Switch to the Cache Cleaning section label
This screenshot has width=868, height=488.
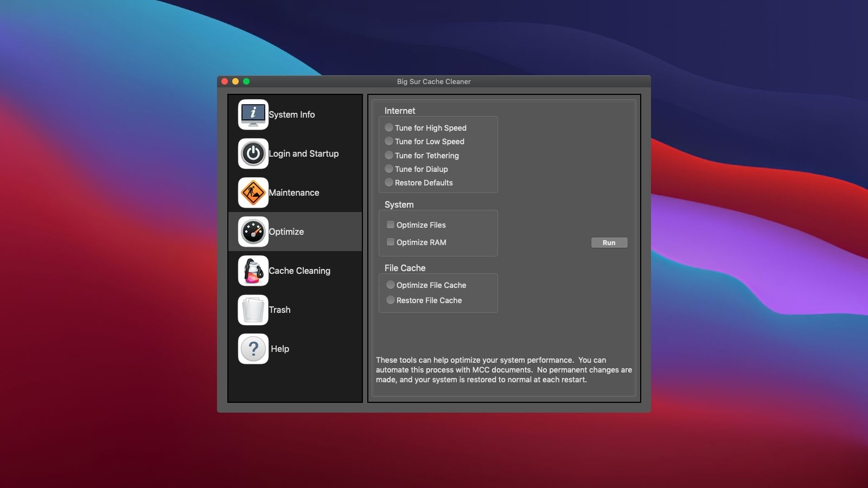click(x=299, y=271)
